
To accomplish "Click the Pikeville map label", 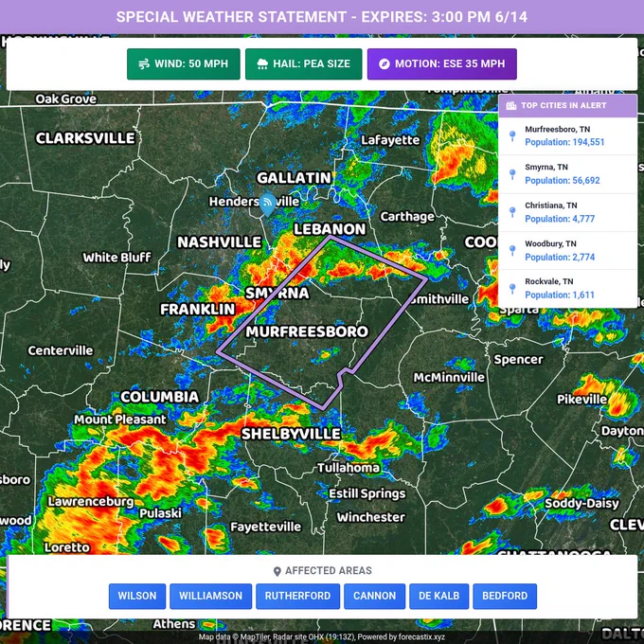I will pos(582,400).
